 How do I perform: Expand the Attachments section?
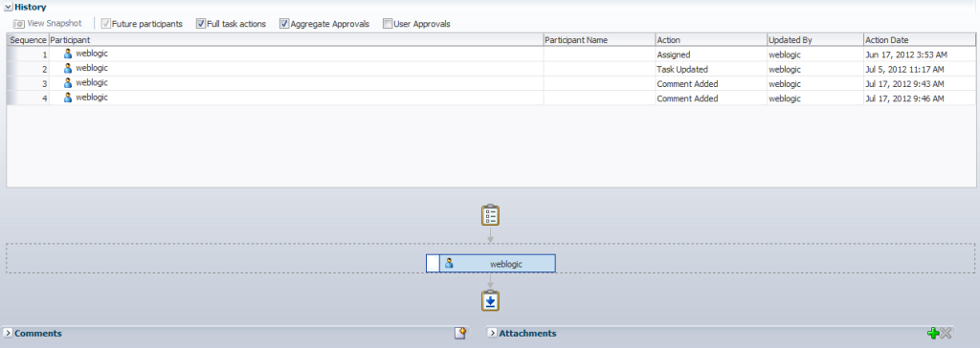(493, 333)
